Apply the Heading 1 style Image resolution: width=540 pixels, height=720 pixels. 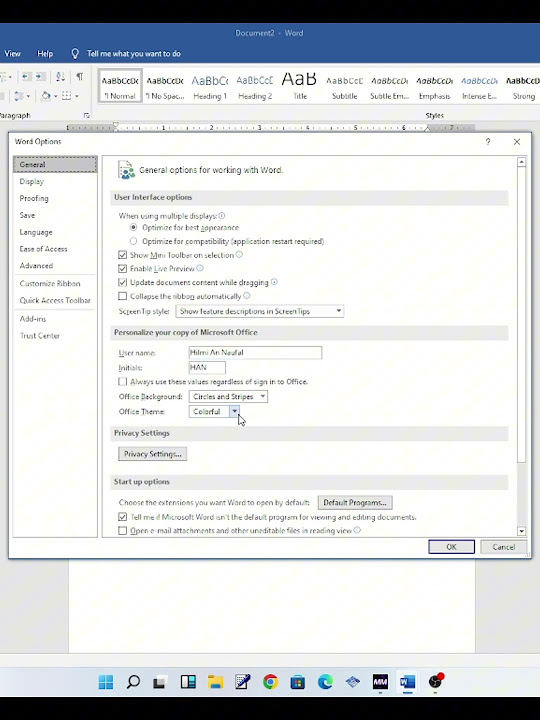[x=210, y=86]
